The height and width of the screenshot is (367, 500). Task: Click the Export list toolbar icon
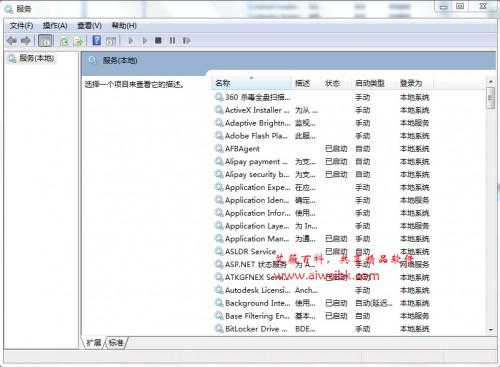click(x=78, y=41)
